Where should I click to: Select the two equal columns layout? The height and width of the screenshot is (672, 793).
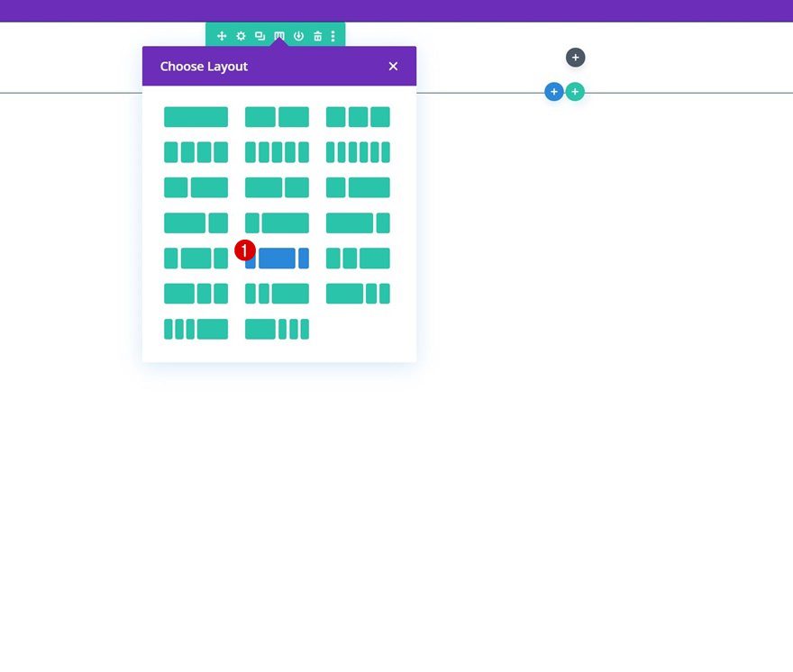(277, 116)
